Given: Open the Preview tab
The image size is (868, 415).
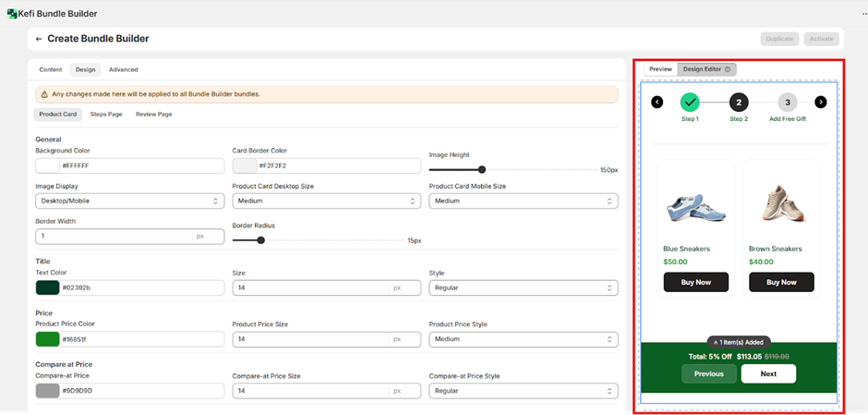Looking at the screenshot, I should click(x=660, y=69).
